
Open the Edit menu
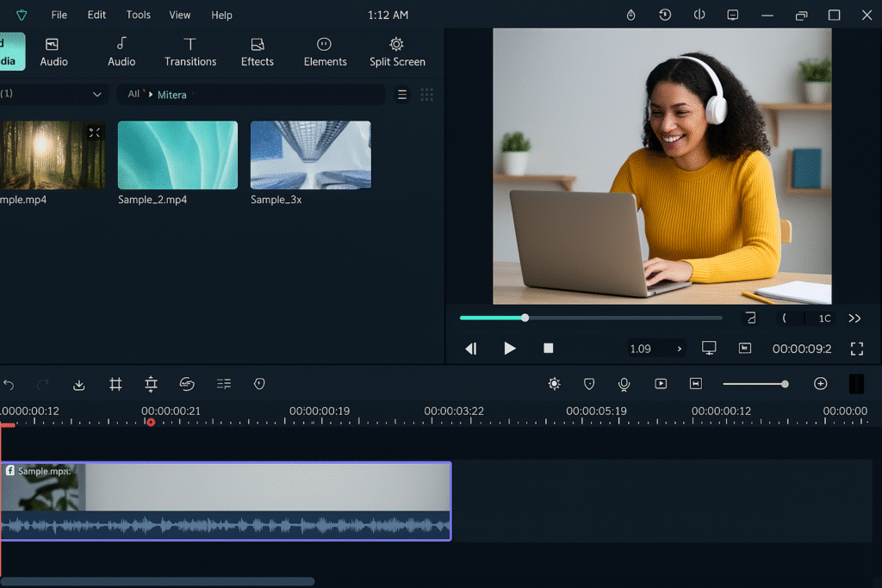pyautogui.click(x=96, y=15)
